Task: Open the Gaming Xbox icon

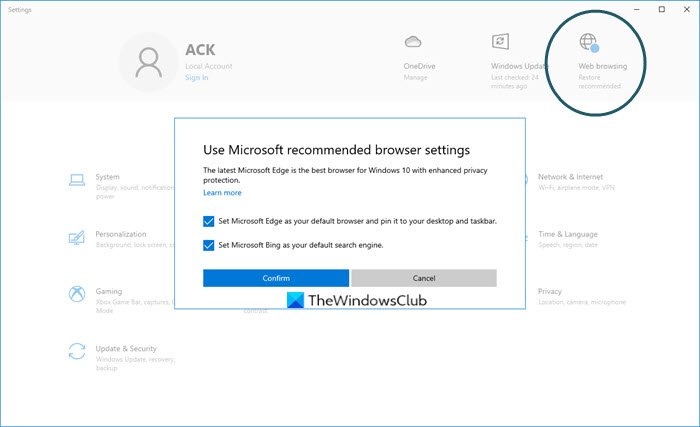Action: click(77, 294)
